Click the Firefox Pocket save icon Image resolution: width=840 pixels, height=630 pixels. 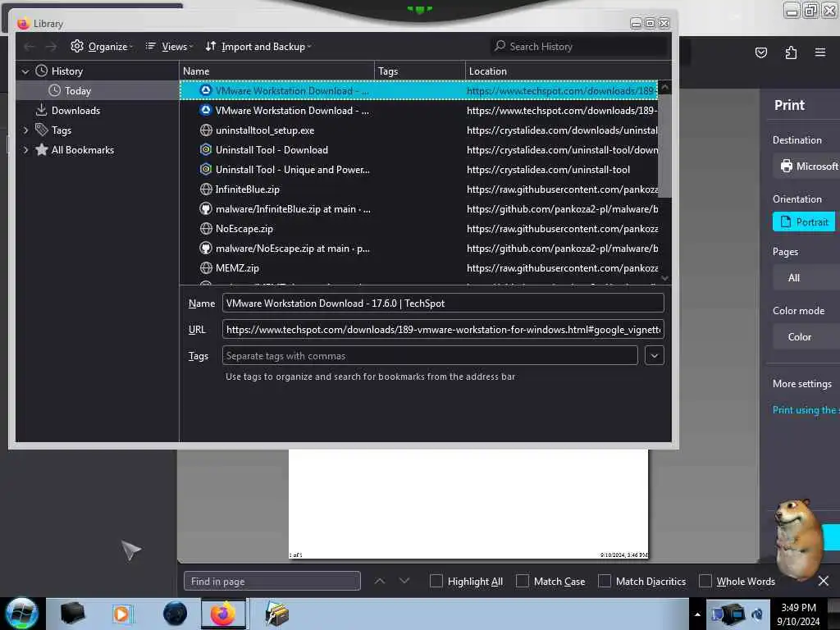[x=761, y=52]
